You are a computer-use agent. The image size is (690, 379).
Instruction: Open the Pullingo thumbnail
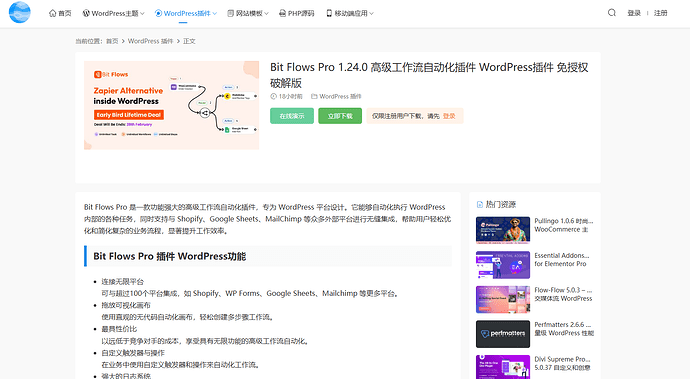pos(503,230)
